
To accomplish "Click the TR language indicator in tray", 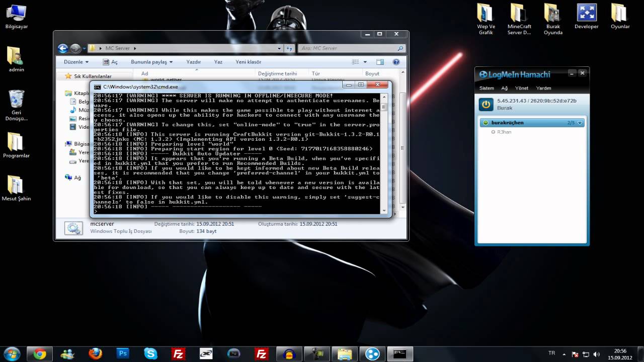I will click(551, 353).
